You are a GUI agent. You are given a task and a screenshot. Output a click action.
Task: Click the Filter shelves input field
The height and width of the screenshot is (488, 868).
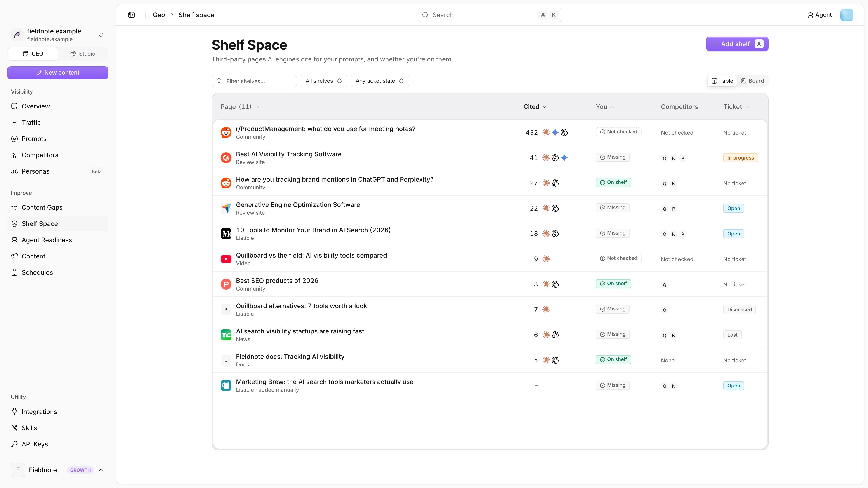pyautogui.click(x=254, y=81)
